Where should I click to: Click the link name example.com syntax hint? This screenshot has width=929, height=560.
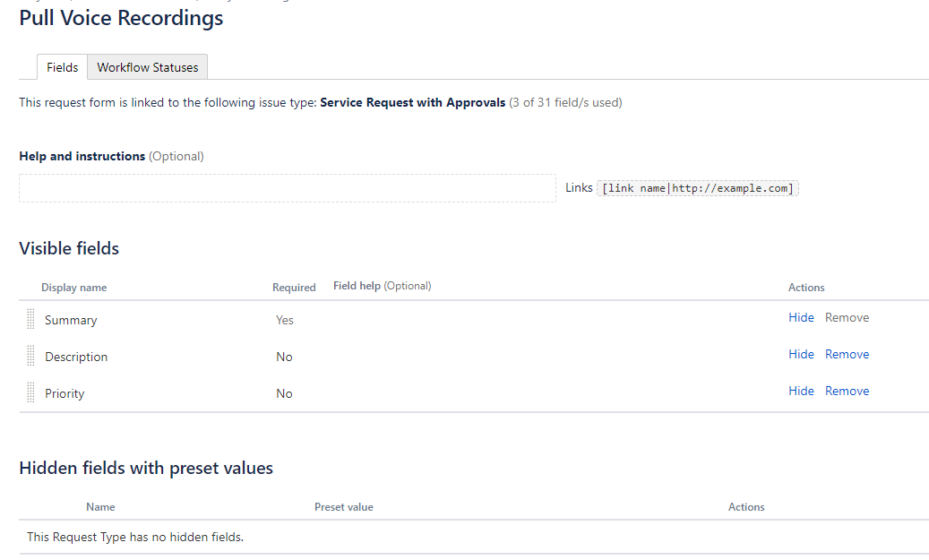[697, 188]
